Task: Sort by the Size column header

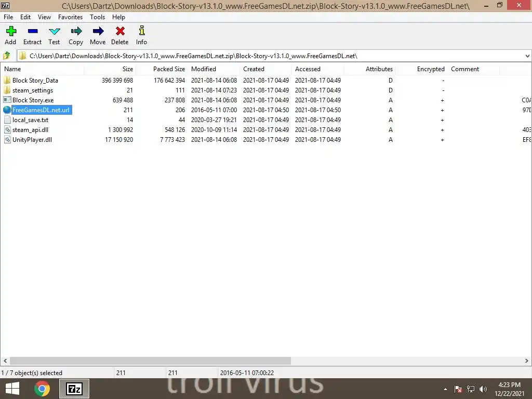Action: pyautogui.click(x=110, y=69)
